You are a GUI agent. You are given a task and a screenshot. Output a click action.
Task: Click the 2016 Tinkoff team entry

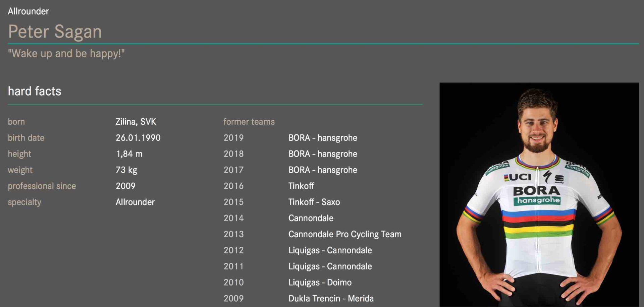pyautogui.click(x=301, y=186)
